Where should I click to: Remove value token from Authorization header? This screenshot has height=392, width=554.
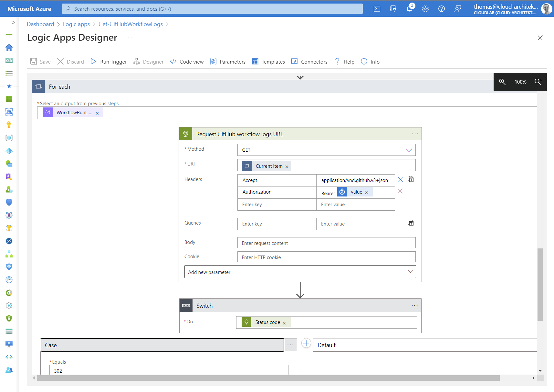point(366,193)
